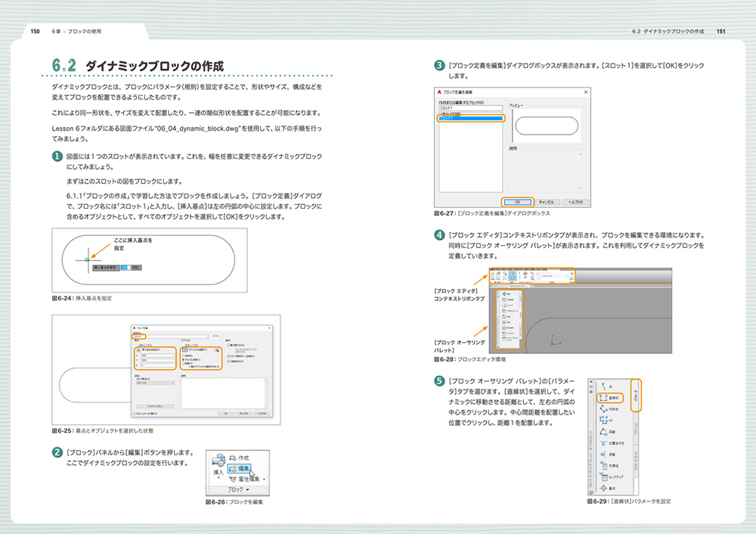Open palette properties icon at bottom-left of figure 6-29
The height and width of the screenshot is (534, 756).
[x=591, y=492]
